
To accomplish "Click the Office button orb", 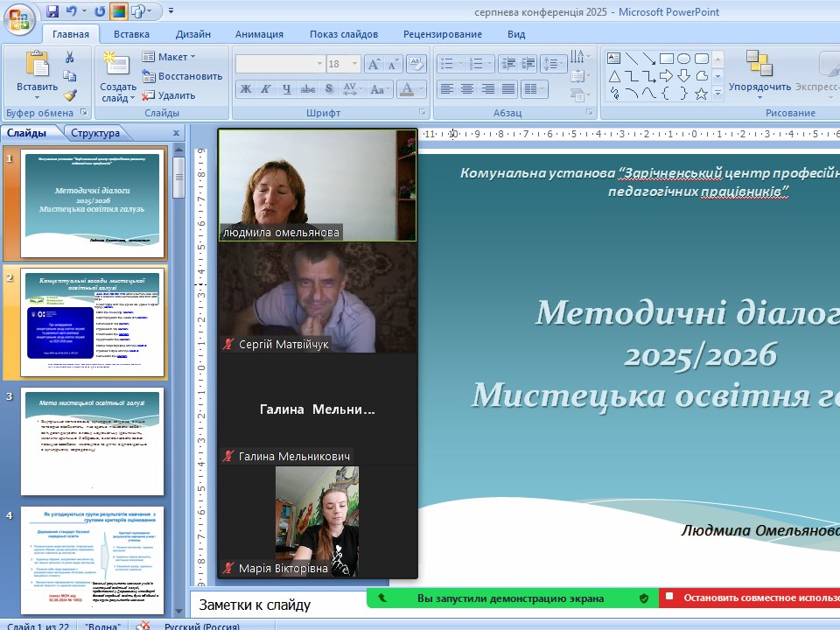I will pos(19,20).
